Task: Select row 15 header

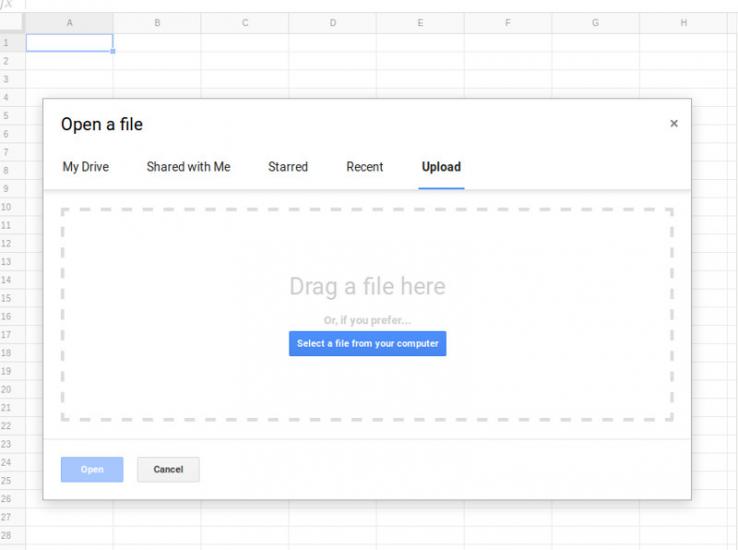Action: click(x=12, y=298)
